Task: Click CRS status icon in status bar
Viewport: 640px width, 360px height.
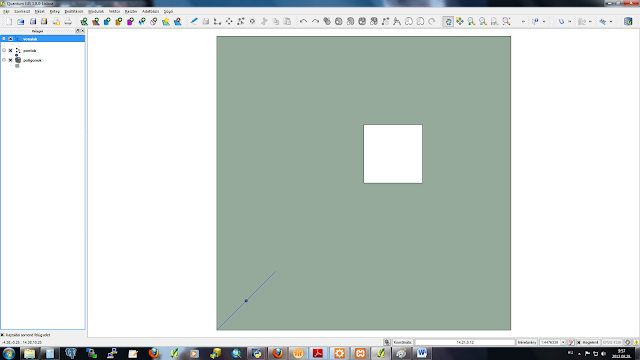Action: (x=628, y=342)
